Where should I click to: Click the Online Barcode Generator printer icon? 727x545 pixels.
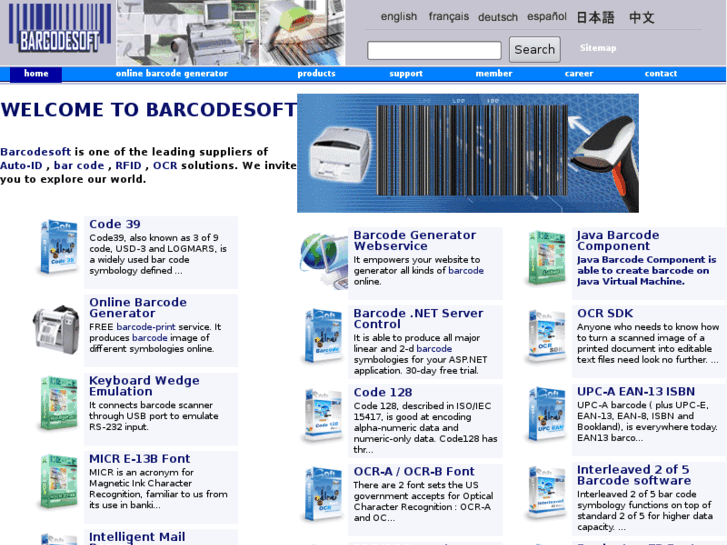pos(57,329)
